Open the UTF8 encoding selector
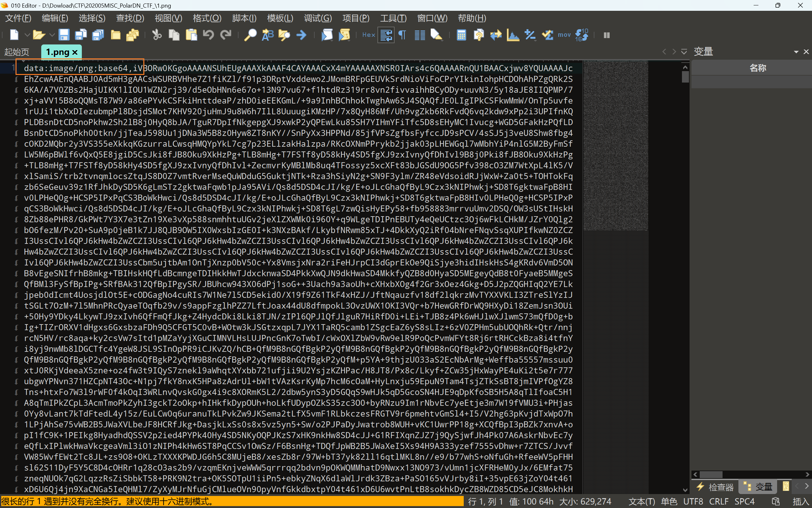This screenshot has height=508, width=812. [693, 501]
